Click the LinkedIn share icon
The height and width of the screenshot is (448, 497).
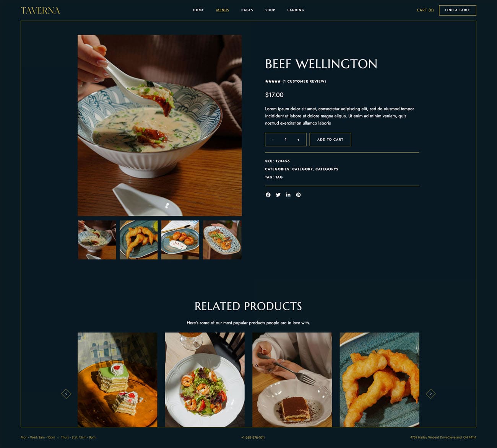click(x=288, y=195)
